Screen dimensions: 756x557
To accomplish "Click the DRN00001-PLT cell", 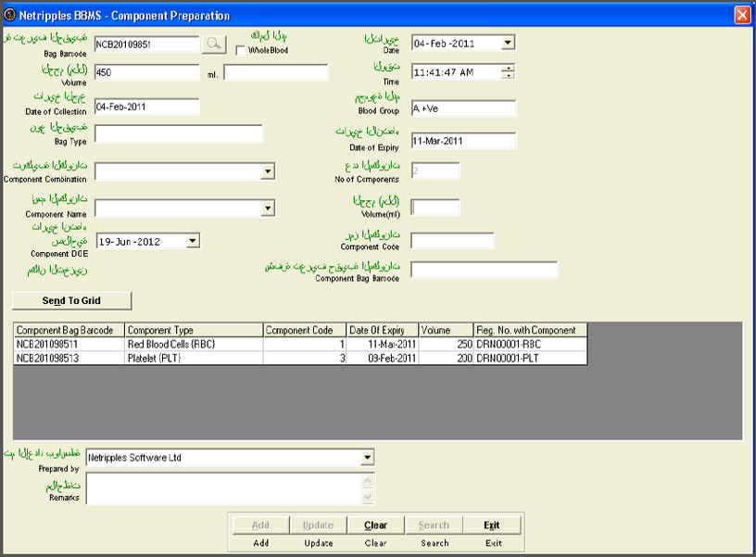I will coord(530,358).
